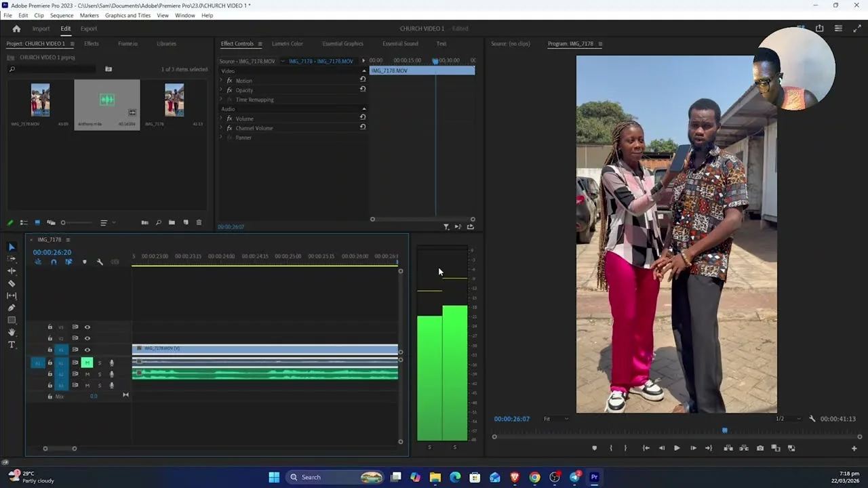
Task: Reset the Motion effect parameters
Action: 363,79
